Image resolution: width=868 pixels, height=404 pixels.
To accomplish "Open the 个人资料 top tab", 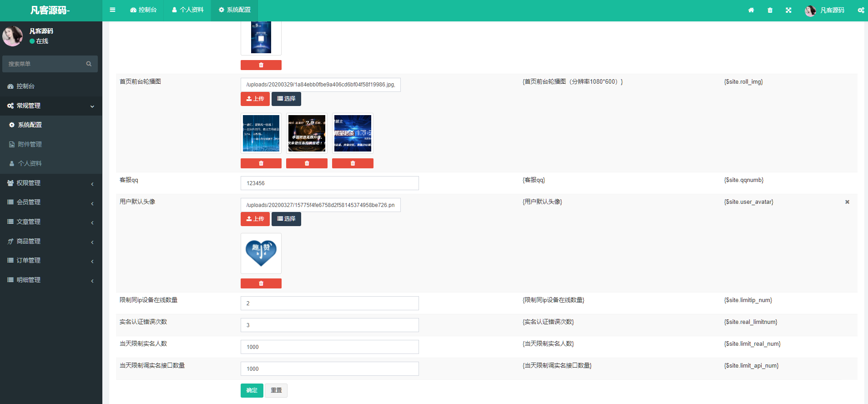I will click(x=187, y=10).
